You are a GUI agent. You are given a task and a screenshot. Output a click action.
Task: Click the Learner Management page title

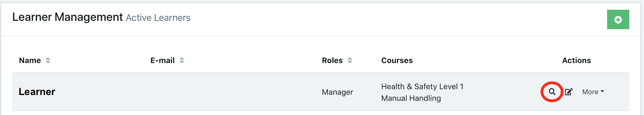click(x=67, y=17)
